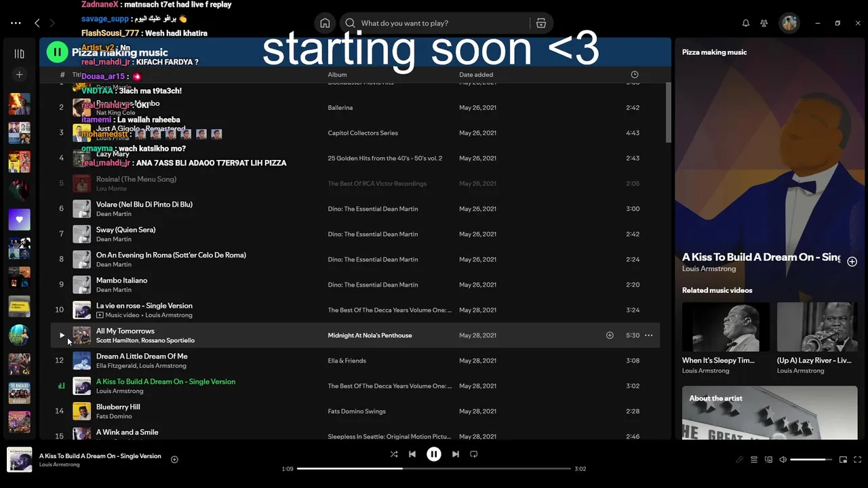Add now-playing track to Liked Songs

click(174, 460)
